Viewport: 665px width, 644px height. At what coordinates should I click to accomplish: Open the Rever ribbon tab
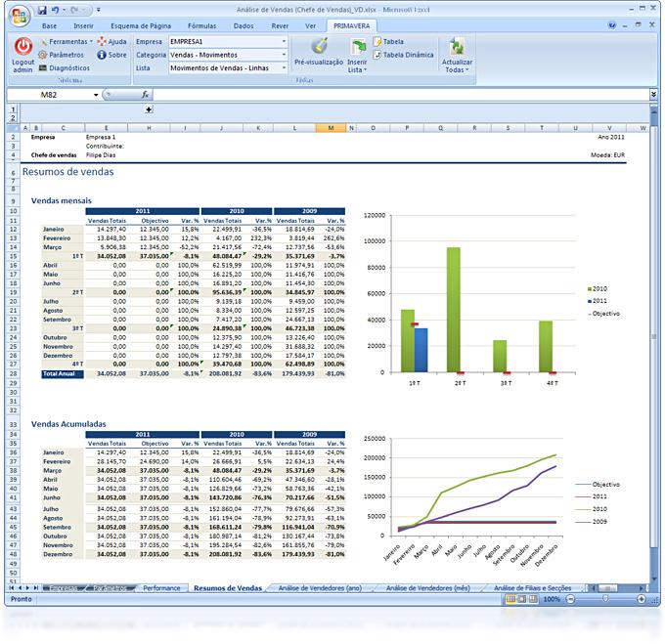coord(280,25)
